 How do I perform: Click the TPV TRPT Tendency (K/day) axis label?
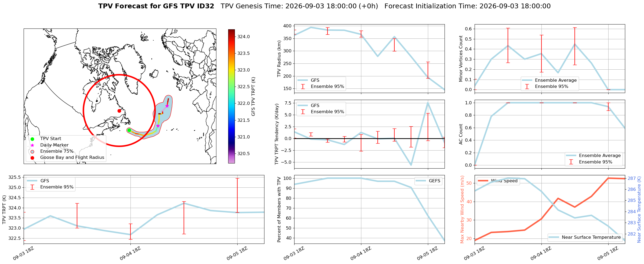click(277, 134)
